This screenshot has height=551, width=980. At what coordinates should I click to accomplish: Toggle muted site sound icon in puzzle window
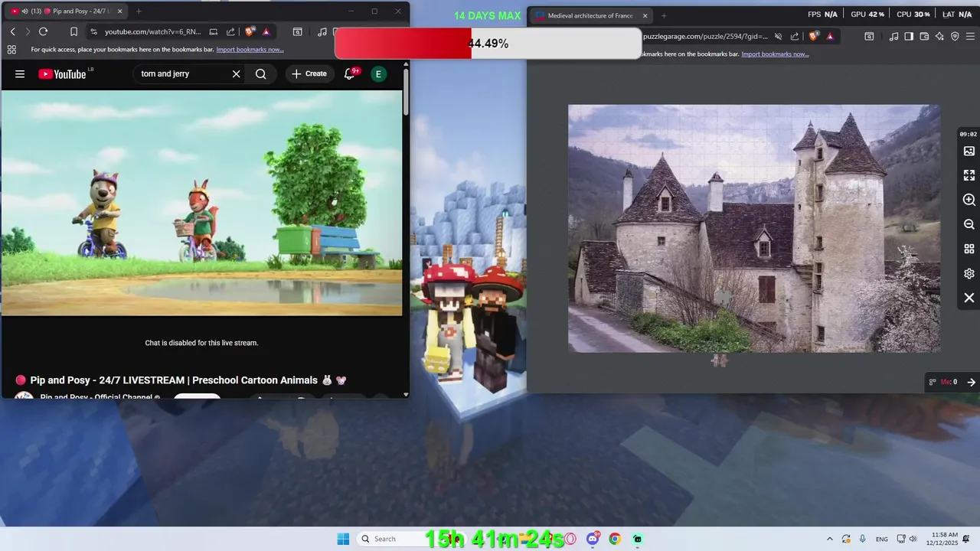tap(778, 36)
